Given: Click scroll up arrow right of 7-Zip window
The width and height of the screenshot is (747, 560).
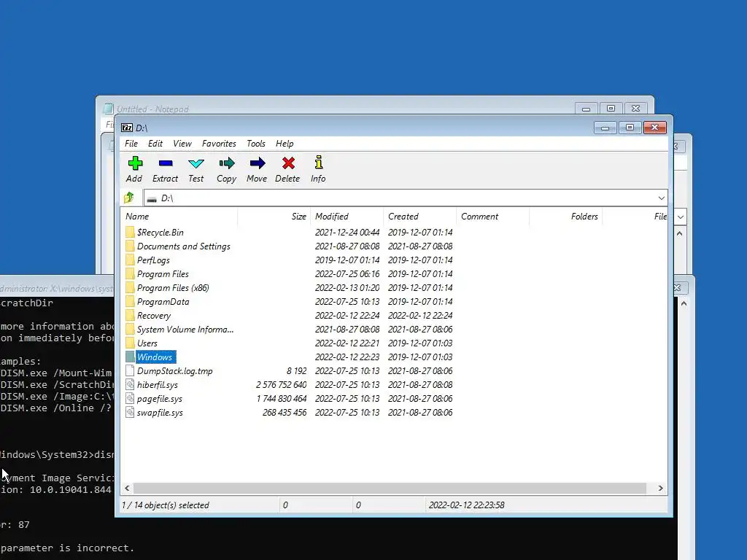Looking at the screenshot, I should [x=679, y=234].
